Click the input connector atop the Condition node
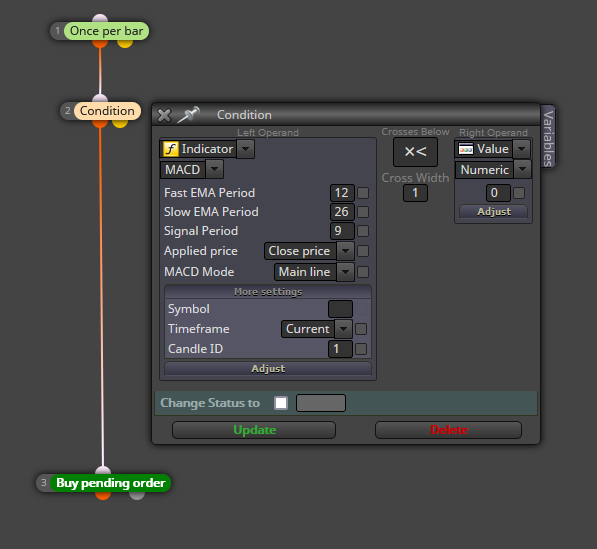Viewport: 597px width, 549px height. pyautogui.click(x=100, y=99)
